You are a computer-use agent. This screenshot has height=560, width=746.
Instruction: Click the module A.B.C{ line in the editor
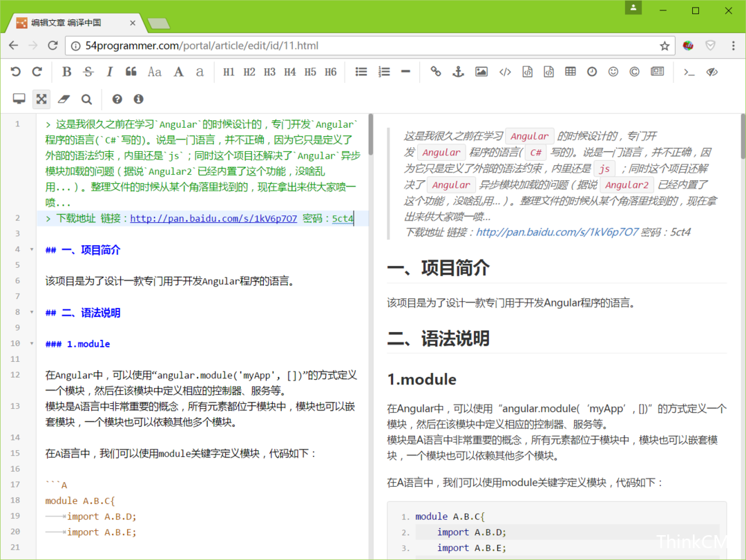(80, 501)
